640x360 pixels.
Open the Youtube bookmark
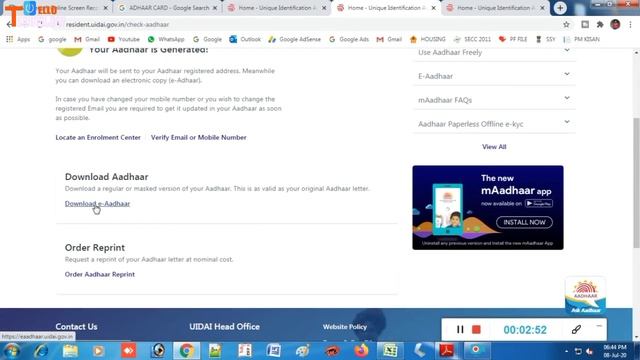[x=123, y=39]
